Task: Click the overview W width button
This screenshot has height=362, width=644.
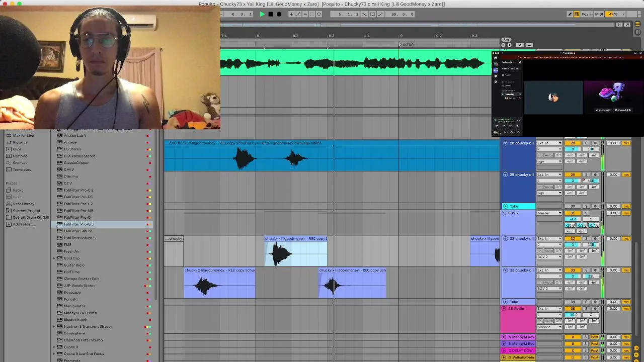Action: pos(627,24)
